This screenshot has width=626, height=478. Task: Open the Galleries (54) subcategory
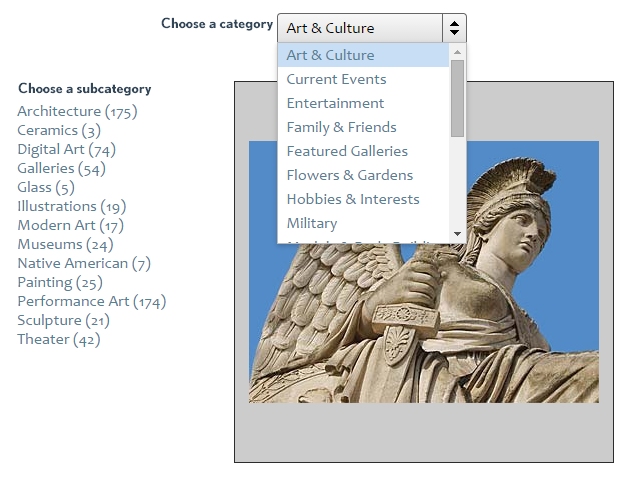tap(61, 169)
